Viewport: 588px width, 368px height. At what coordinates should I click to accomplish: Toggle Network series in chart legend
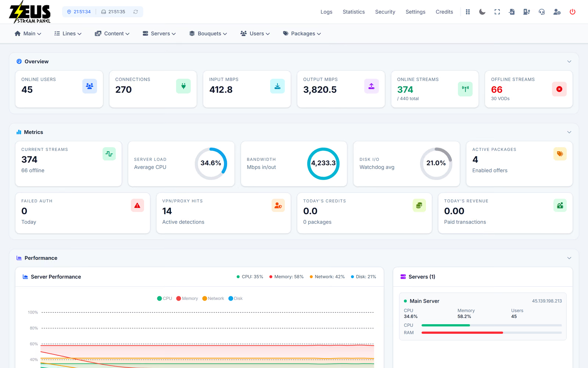[213, 298]
